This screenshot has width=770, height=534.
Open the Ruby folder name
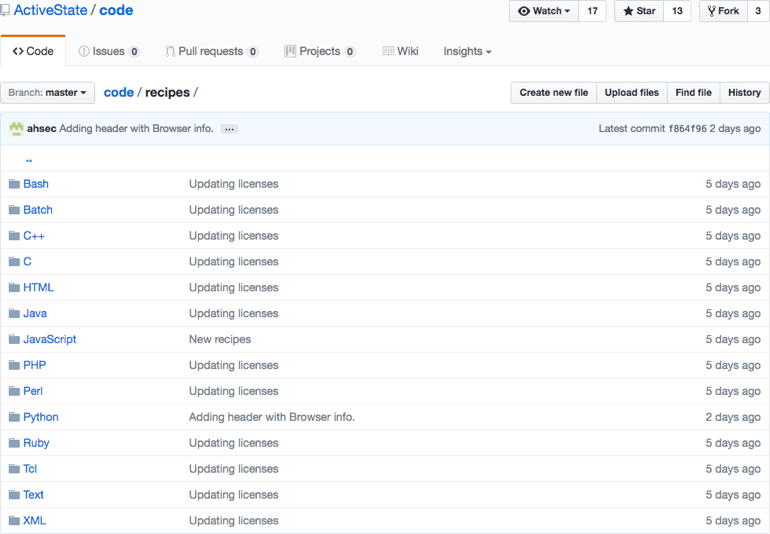(36, 443)
